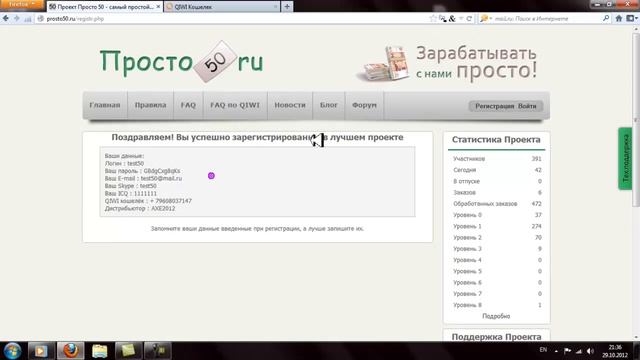640x360 pixels.
Task: Open the browser Home page icon
Action: [619, 18]
